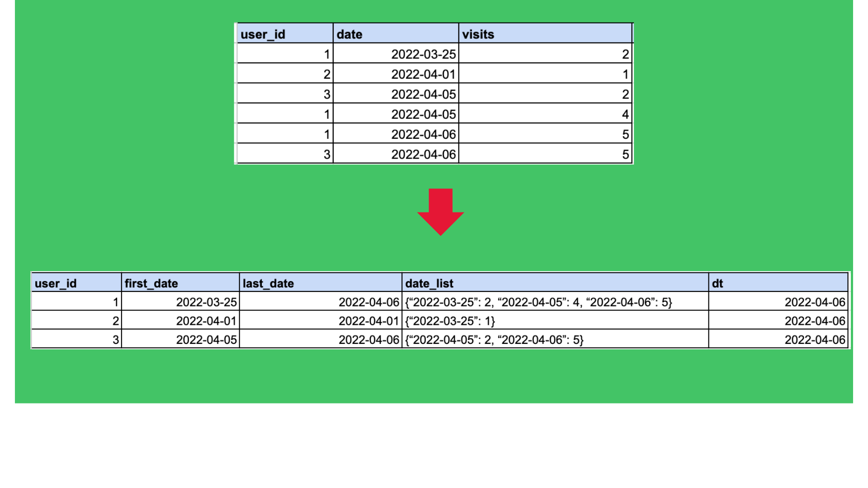Select the user_id column header in top table
868x488 pixels.
coord(262,34)
